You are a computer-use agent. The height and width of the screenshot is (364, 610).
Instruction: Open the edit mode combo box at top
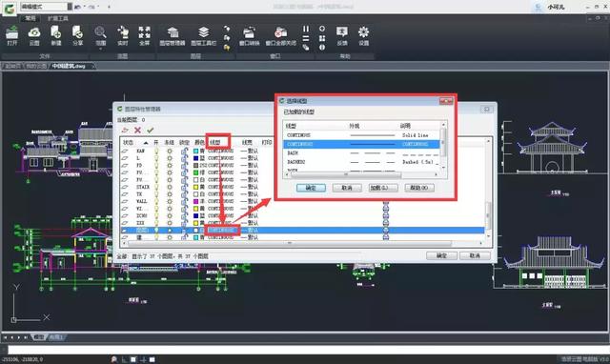[47, 7]
